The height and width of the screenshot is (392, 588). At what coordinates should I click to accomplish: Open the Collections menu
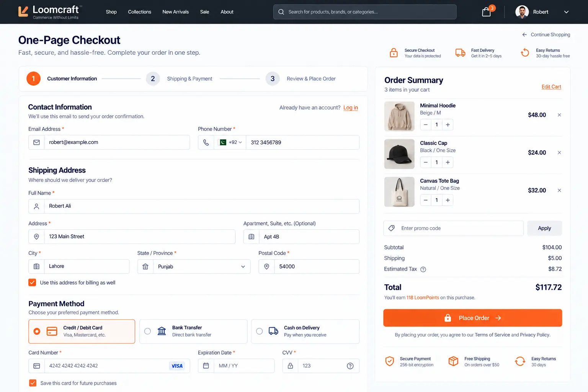coord(139,12)
